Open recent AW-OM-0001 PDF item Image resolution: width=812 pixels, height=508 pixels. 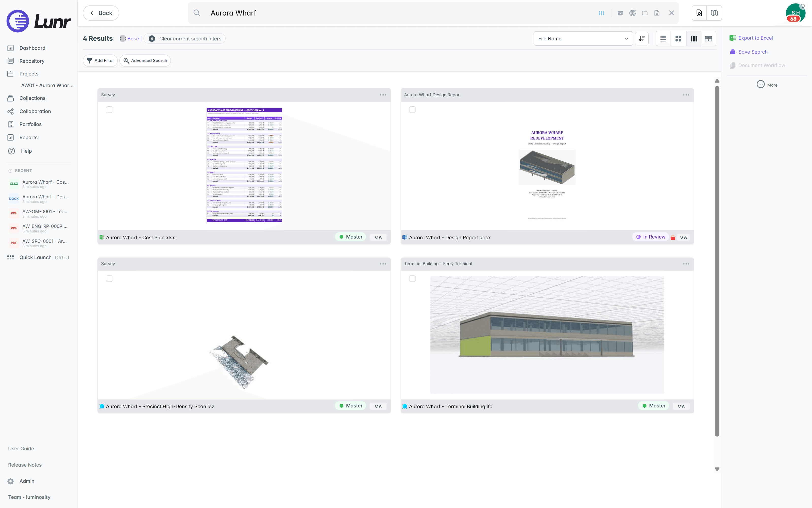point(39,213)
